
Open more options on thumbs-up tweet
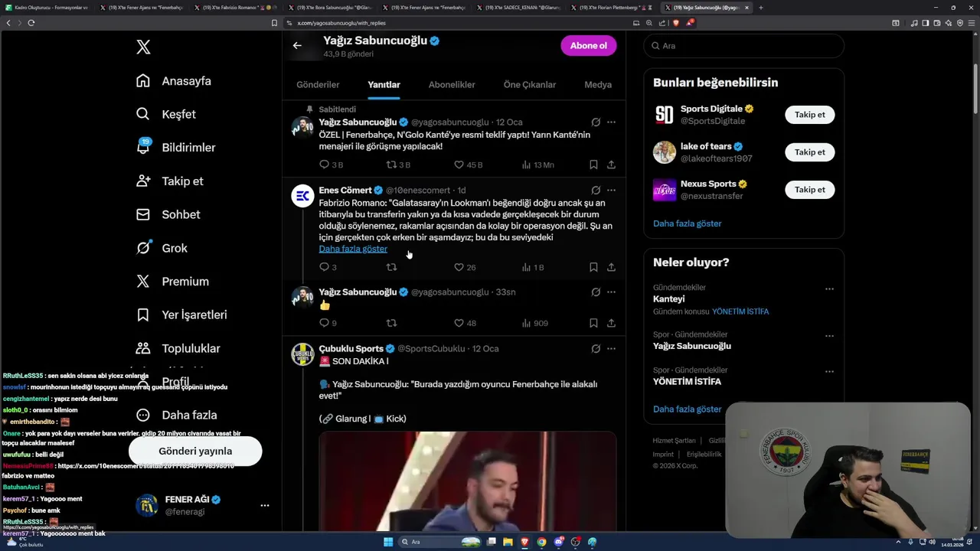pyautogui.click(x=611, y=292)
